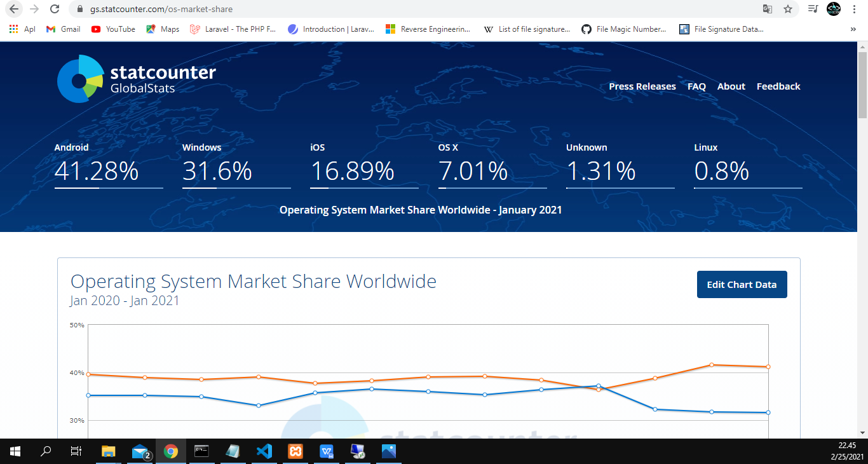
Task: Open the Chrome three-dot menu
Action: click(x=855, y=9)
